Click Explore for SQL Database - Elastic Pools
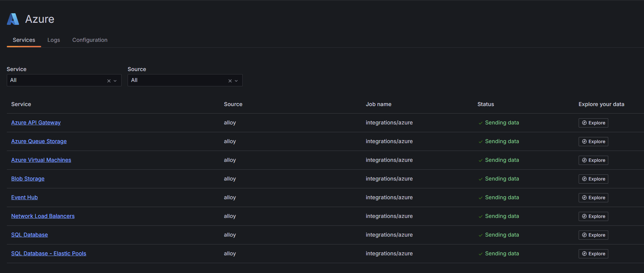 (x=593, y=254)
